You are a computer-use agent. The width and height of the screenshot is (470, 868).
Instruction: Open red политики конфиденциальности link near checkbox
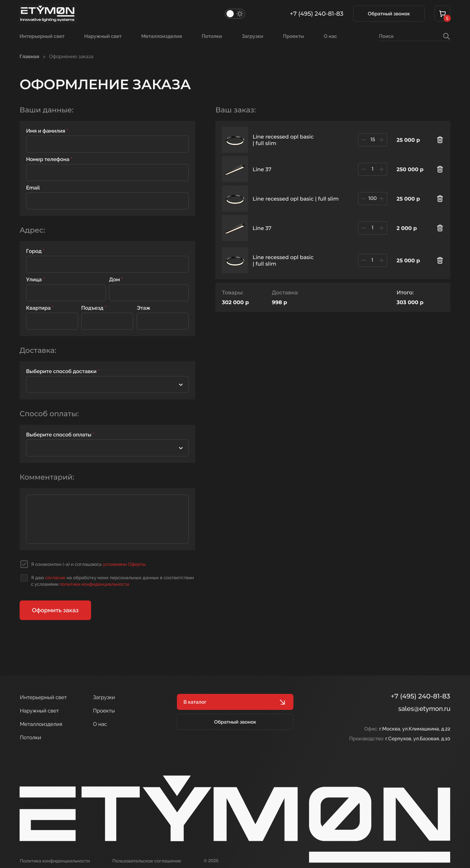(94, 584)
